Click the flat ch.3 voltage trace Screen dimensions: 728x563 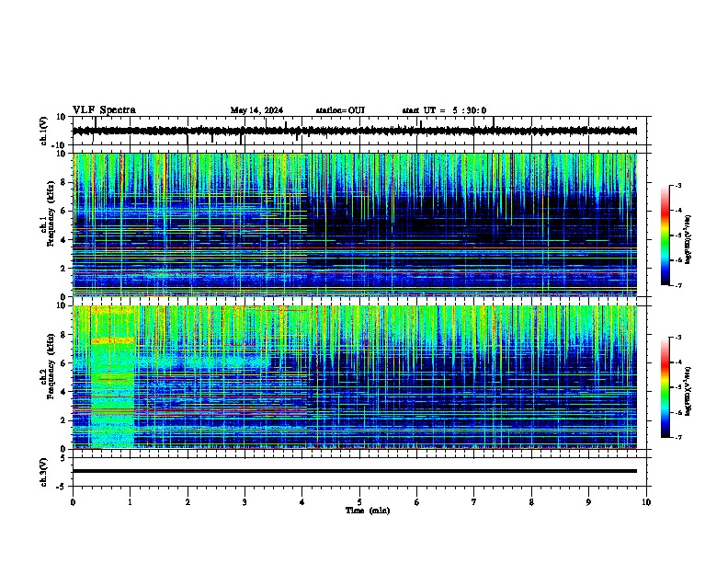pyautogui.click(x=354, y=471)
